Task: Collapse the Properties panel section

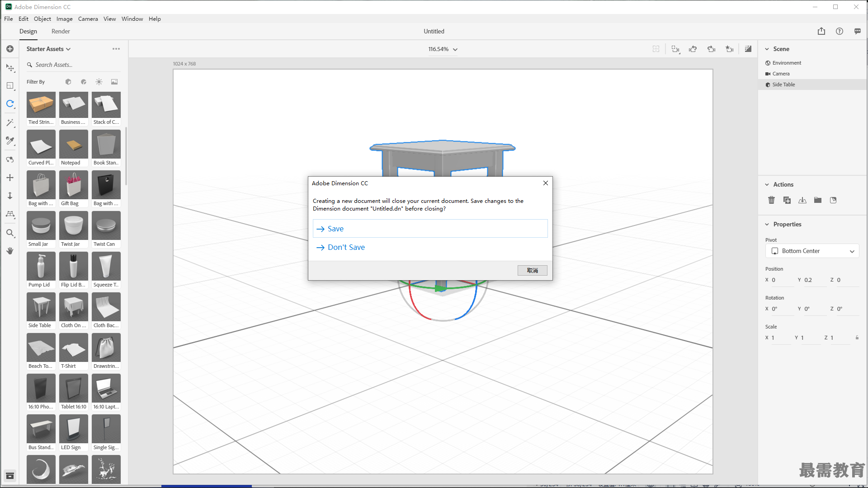Action: [767, 224]
